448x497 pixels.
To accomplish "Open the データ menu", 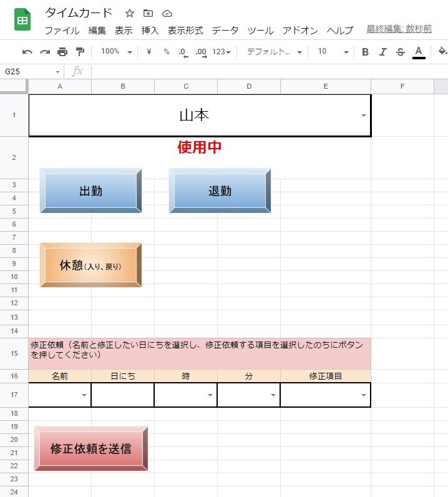I will tap(225, 31).
